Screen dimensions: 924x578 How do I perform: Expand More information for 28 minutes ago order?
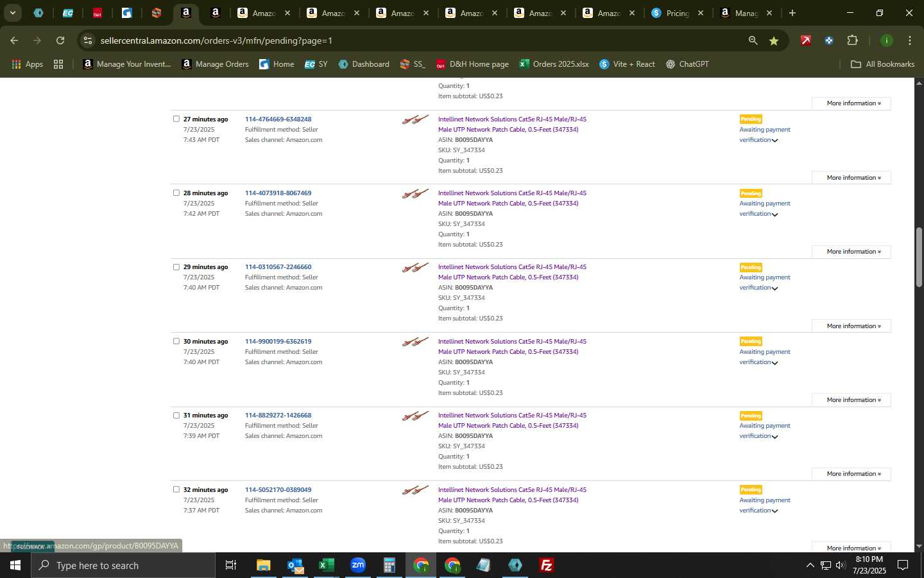point(851,252)
